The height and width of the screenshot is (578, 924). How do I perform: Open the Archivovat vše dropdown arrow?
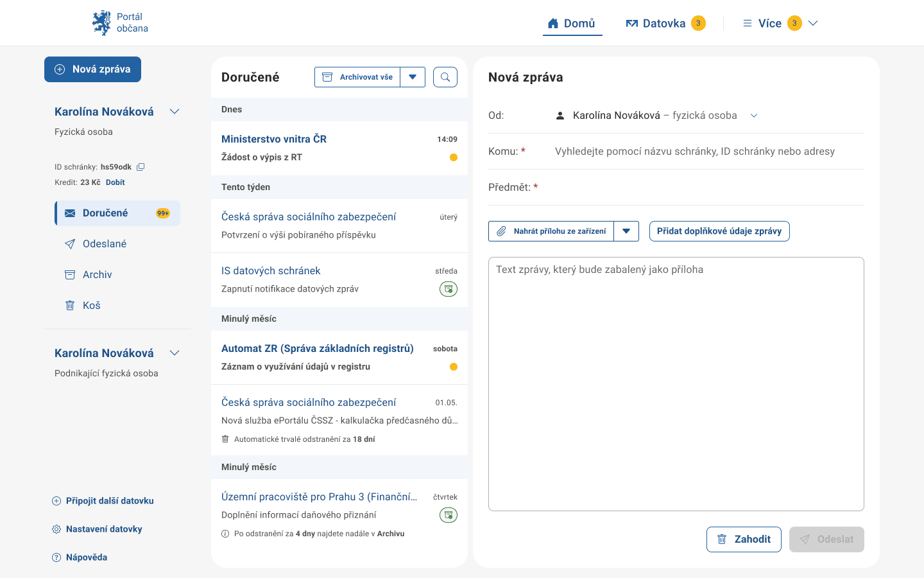click(413, 77)
